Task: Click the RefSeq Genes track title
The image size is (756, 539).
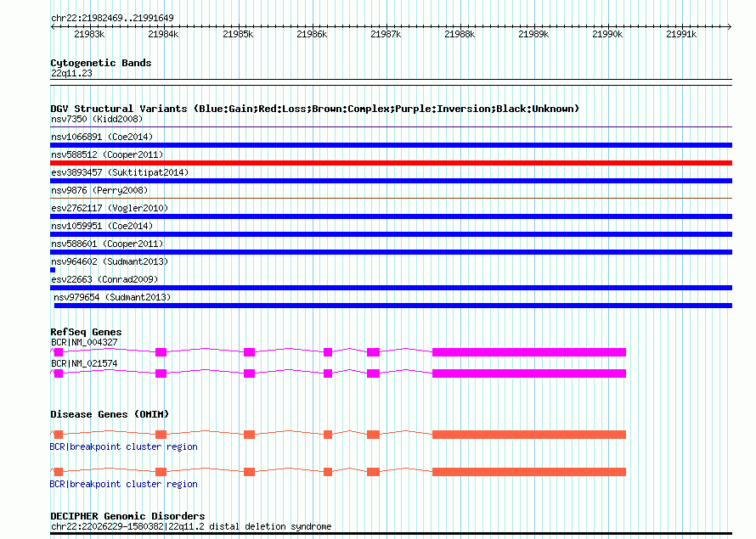Action: (x=86, y=332)
